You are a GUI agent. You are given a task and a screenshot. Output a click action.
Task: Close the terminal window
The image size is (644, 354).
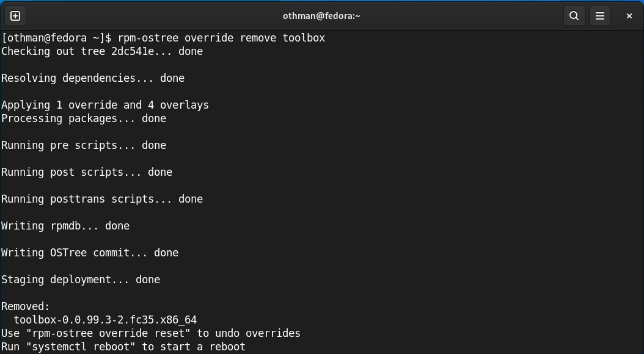point(629,16)
